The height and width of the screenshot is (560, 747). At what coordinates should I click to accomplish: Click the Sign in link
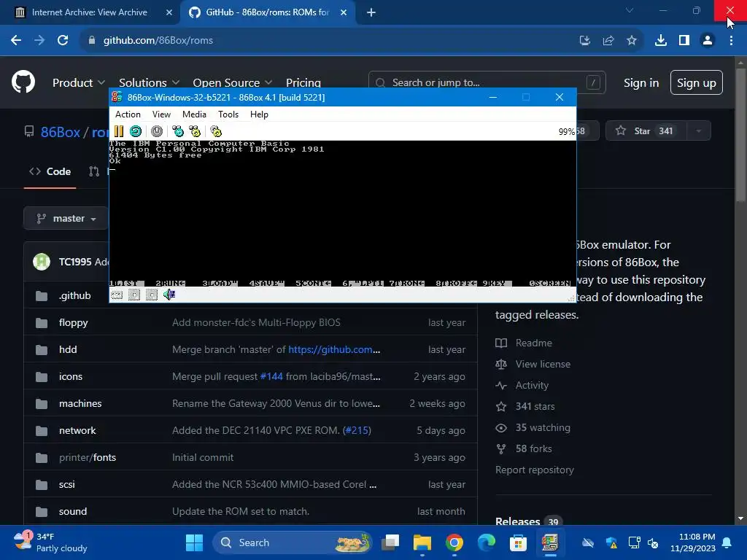[x=641, y=83]
